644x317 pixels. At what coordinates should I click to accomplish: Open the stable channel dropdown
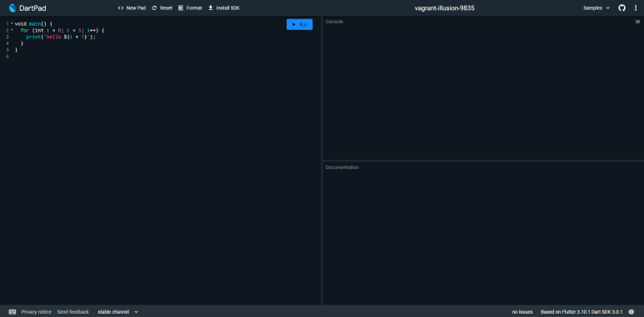[117, 312]
